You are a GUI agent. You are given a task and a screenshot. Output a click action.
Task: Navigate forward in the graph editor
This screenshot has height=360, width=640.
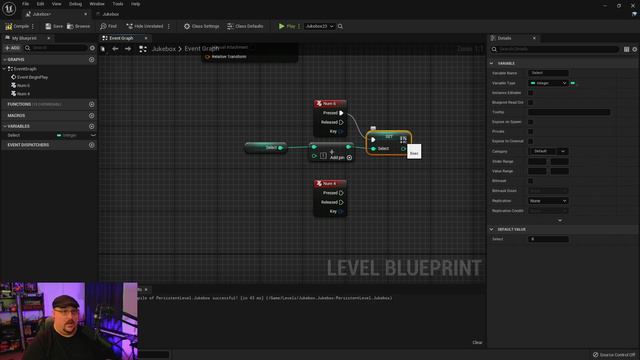[x=128, y=49]
